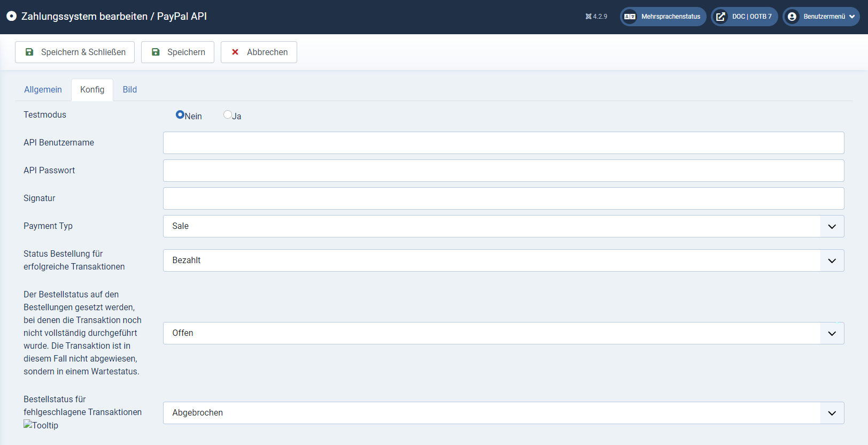Click the Abbrechen button

tap(259, 52)
